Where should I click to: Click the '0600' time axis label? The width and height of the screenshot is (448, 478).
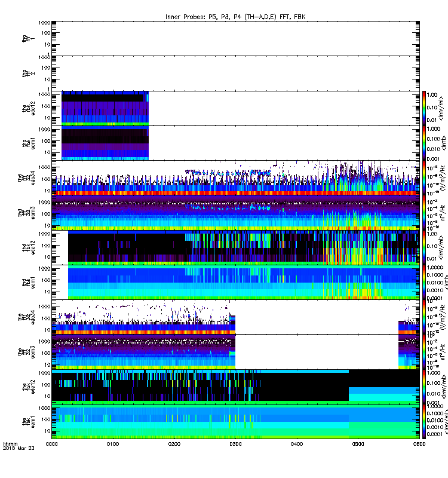tap(419, 444)
